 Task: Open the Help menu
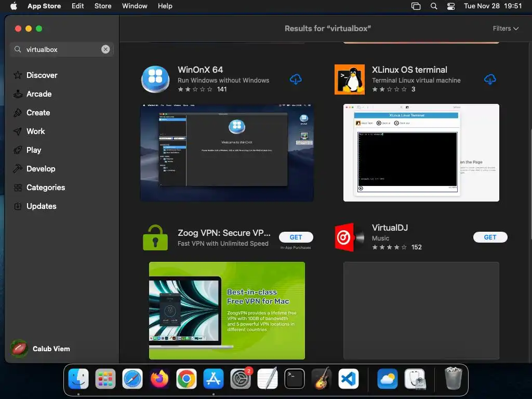click(165, 6)
